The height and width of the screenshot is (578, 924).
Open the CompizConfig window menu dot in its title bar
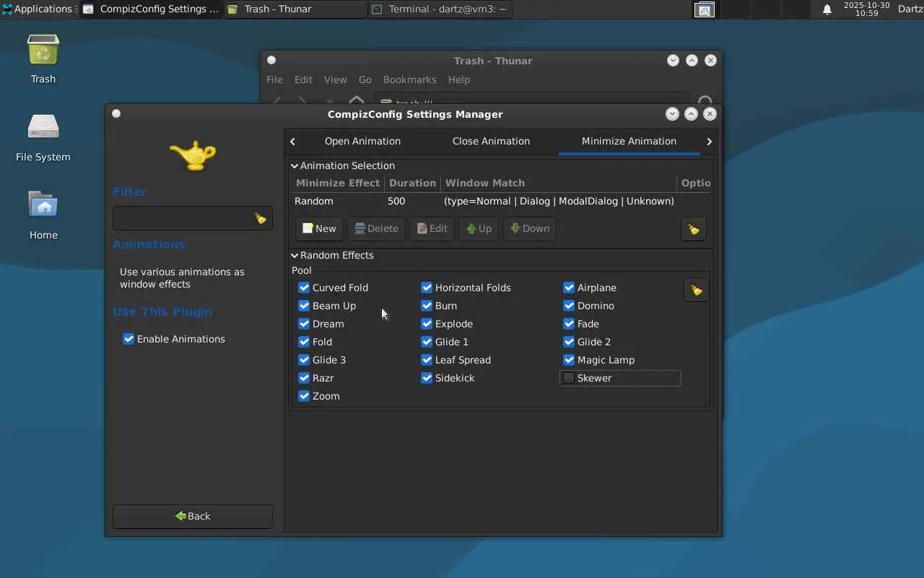116,113
